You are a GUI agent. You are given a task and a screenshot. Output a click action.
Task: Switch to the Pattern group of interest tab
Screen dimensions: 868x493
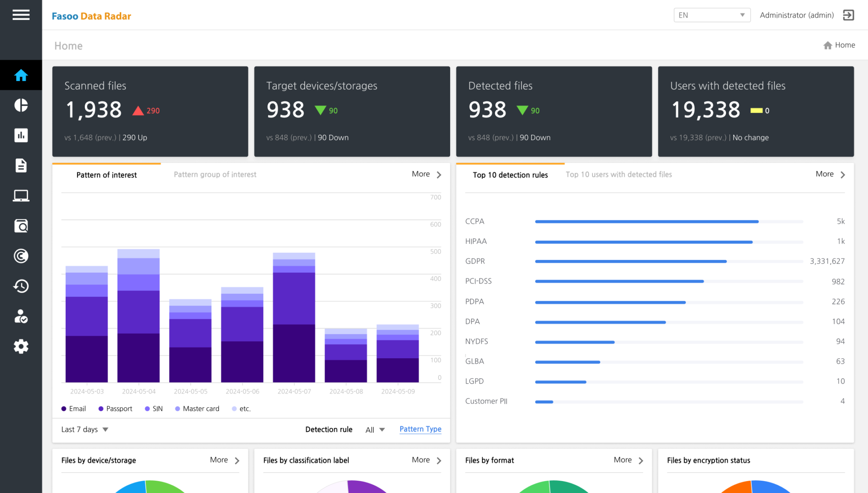[x=214, y=174]
